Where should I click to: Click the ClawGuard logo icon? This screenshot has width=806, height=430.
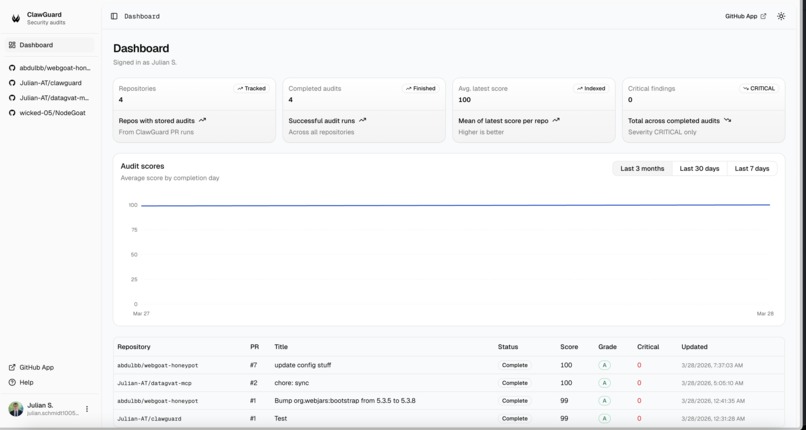click(16, 18)
